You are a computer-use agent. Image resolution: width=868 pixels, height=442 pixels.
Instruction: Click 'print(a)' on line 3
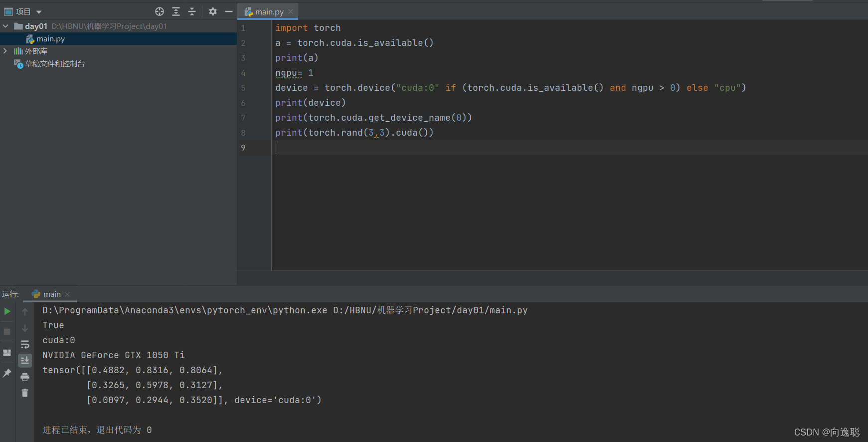pos(297,58)
